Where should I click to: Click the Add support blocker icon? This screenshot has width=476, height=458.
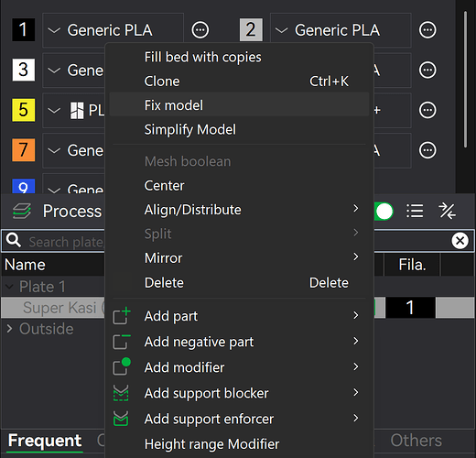[121, 393]
